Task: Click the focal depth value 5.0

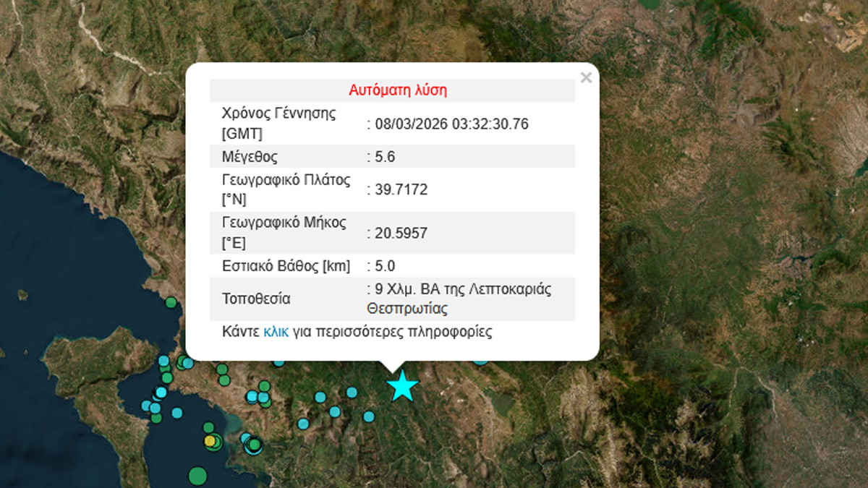Action: pos(383,266)
